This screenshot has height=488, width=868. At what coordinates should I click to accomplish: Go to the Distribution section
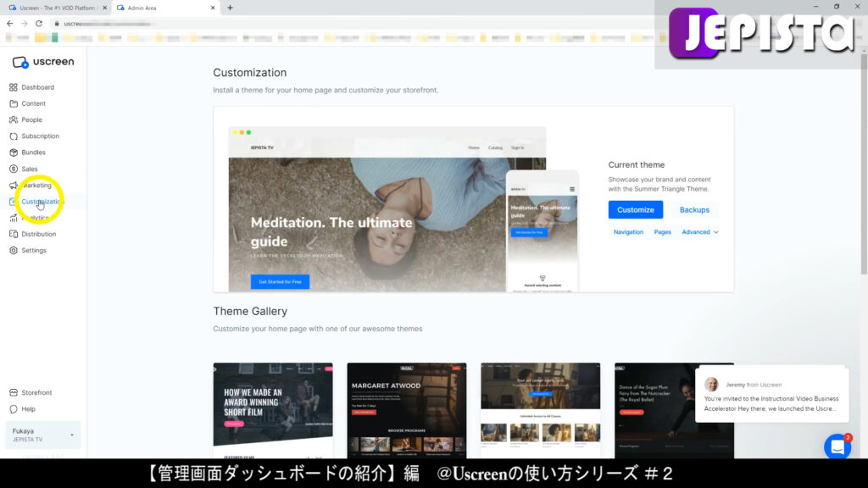click(x=39, y=234)
